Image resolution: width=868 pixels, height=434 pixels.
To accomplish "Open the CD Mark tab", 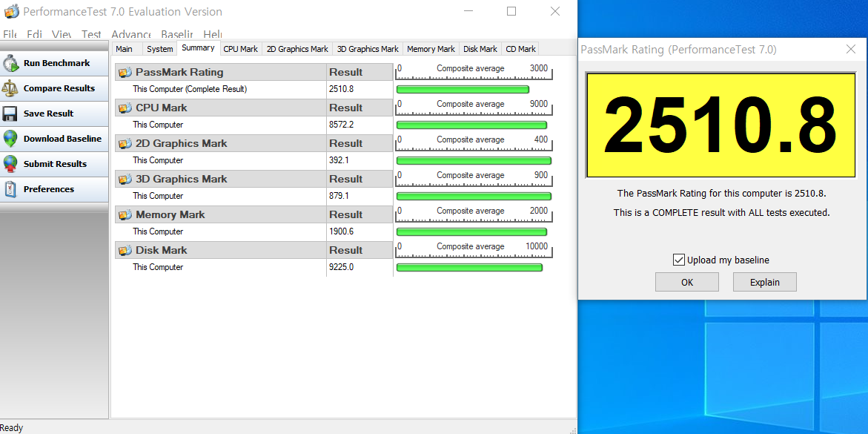I will click(520, 49).
